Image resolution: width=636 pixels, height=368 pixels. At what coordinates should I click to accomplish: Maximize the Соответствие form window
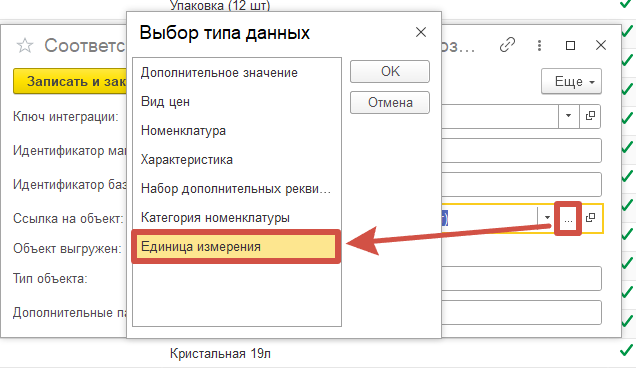pos(570,45)
